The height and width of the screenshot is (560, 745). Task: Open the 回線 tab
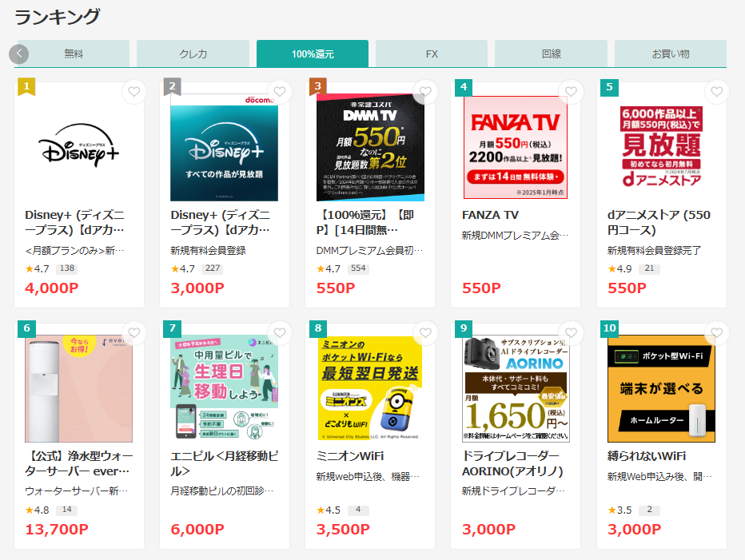pyautogui.click(x=551, y=54)
